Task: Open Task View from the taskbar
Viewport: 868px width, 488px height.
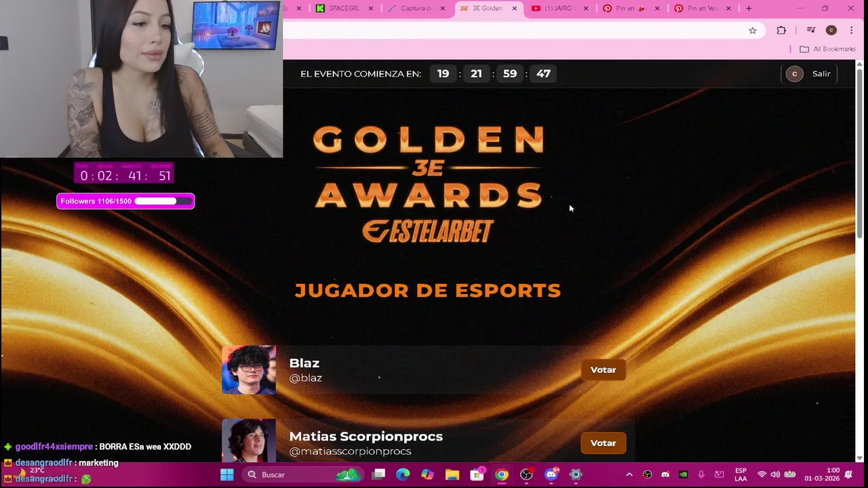Action: pyautogui.click(x=379, y=474)
